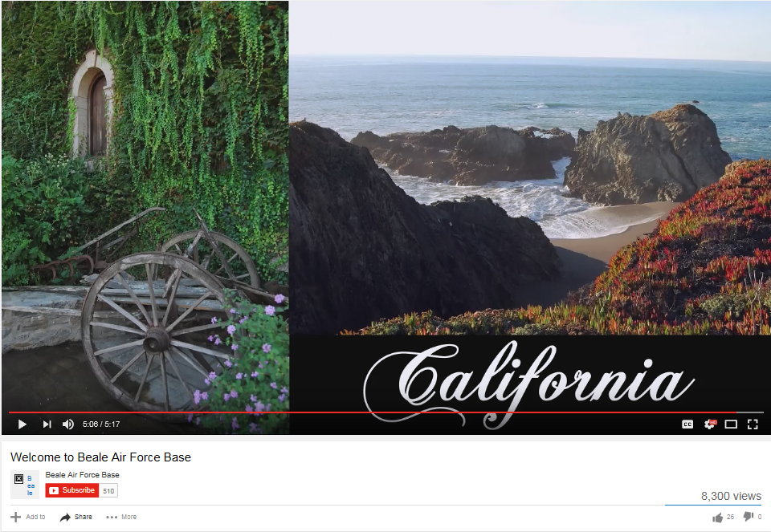Play the Beale Air Force Base video
The height and width of the screenshot is (532, 771).
22,424
